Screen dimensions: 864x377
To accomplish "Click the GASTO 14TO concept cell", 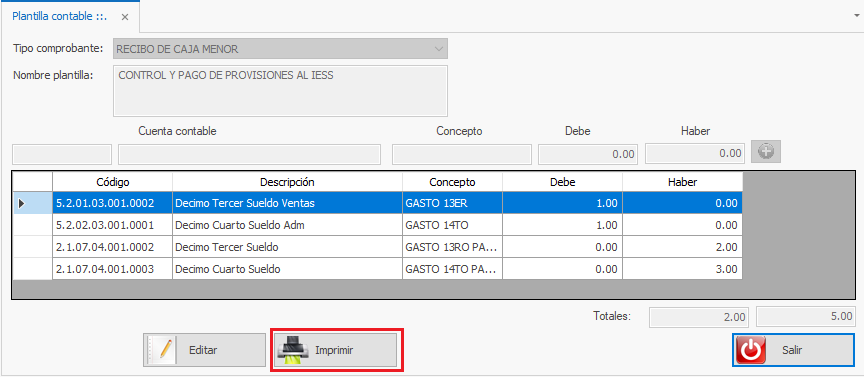I will pos(452,225).
